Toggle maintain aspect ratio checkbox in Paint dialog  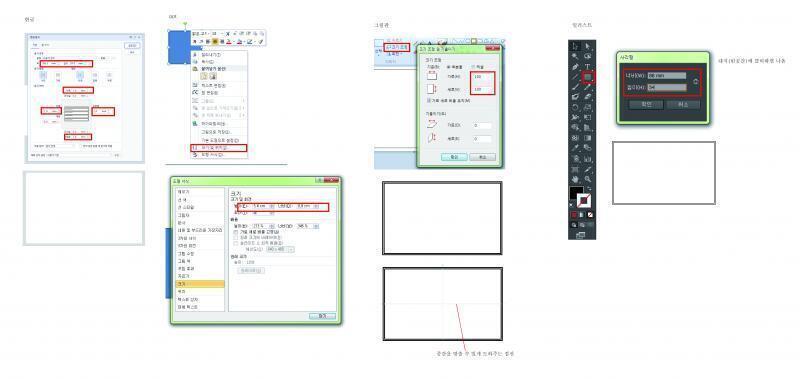click(x=429, y=101)
